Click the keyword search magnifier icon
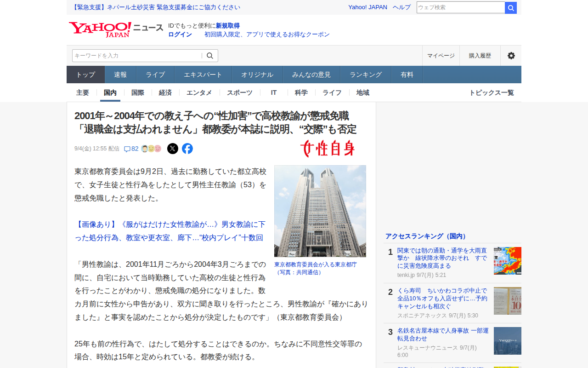This screenshot has width=588, height=368. pos(210,56)
